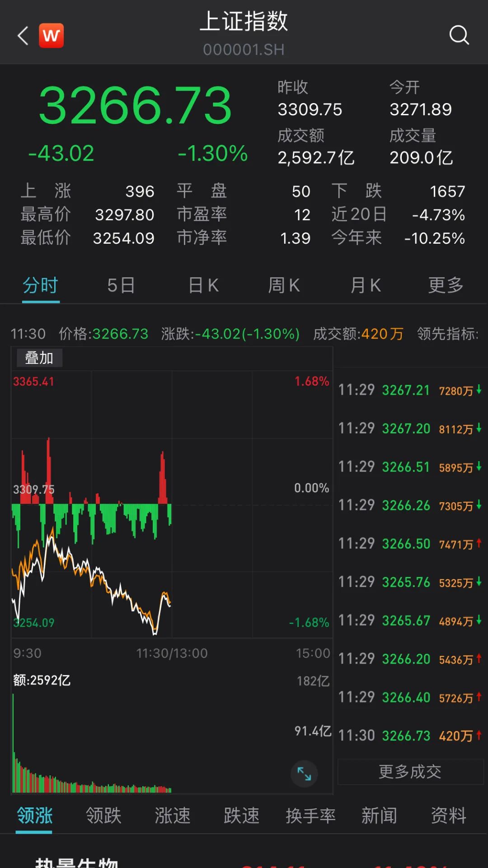Tap 成交额 value 2,592.7亿
Image resolution: width=488 pixels, height=868 pixels.
[316, 158]
